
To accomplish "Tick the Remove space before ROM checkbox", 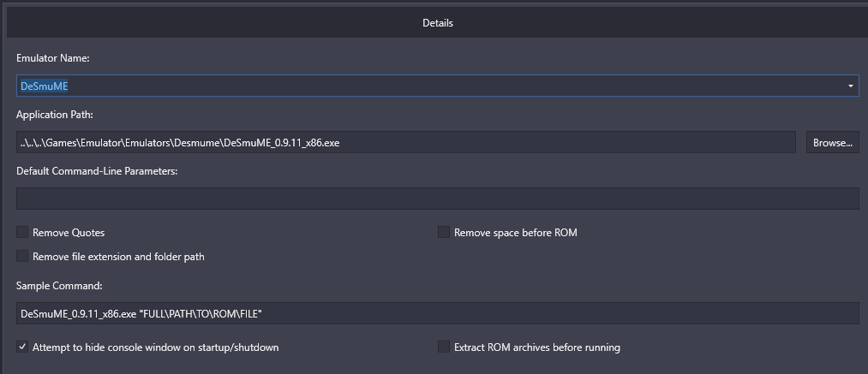I will [443, 232].
